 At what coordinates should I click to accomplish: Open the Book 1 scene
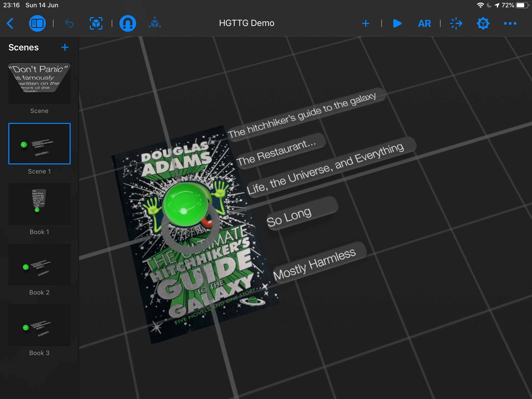coord(39,204)
